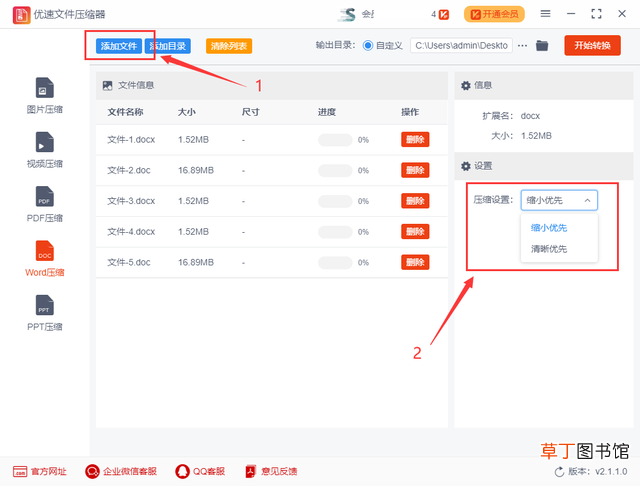The image size is (640, 486).
Task: Click the 版本 v2.1.1.0 version text
Action: tap(598, 472)
